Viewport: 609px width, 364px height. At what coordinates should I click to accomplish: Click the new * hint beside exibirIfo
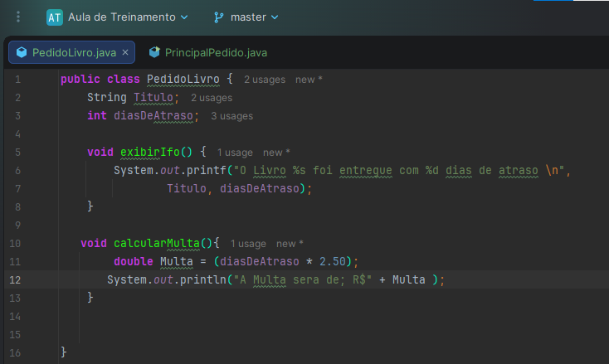point(276,153)
